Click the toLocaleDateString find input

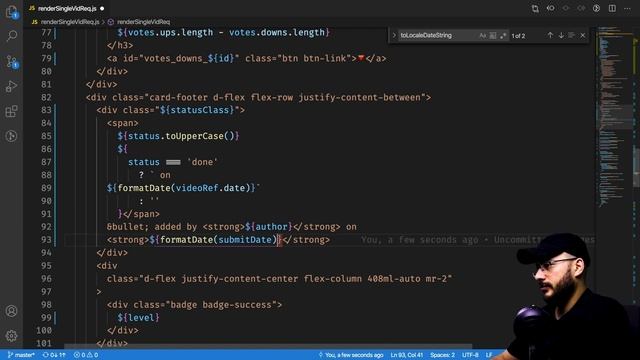pos(438,36)
